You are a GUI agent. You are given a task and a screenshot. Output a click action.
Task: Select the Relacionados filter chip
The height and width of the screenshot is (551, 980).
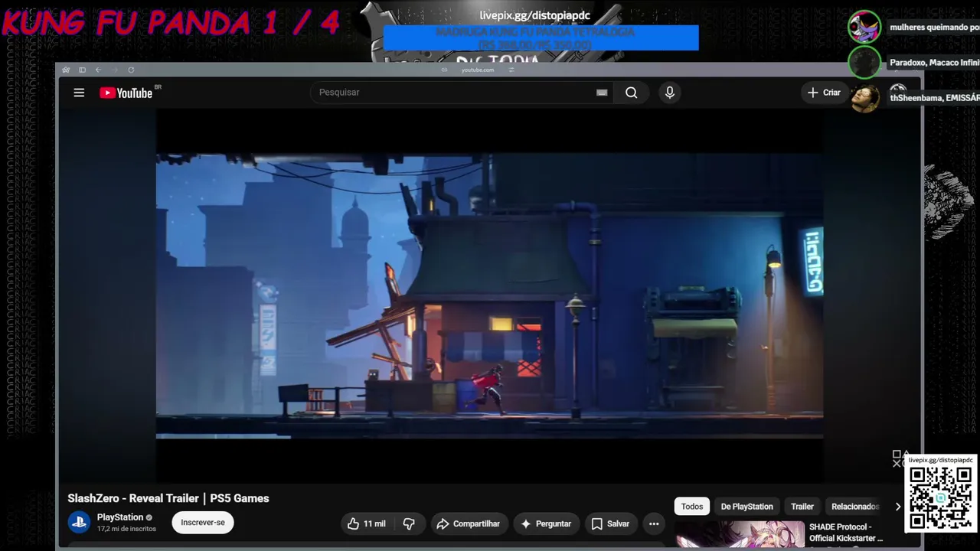[x=855, y=507]
